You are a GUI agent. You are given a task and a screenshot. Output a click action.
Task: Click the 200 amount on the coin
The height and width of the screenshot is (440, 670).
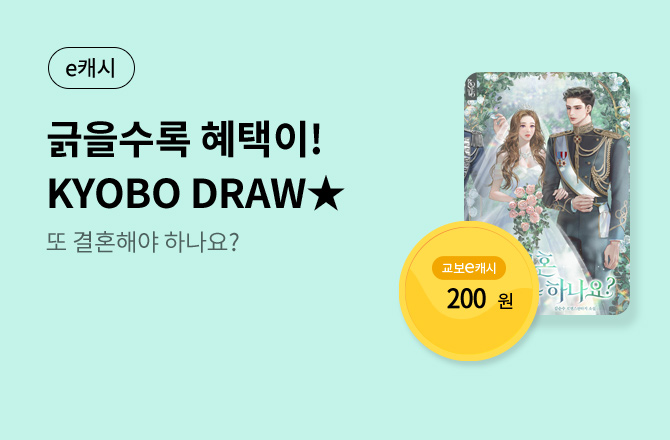[x=466, y=299]
